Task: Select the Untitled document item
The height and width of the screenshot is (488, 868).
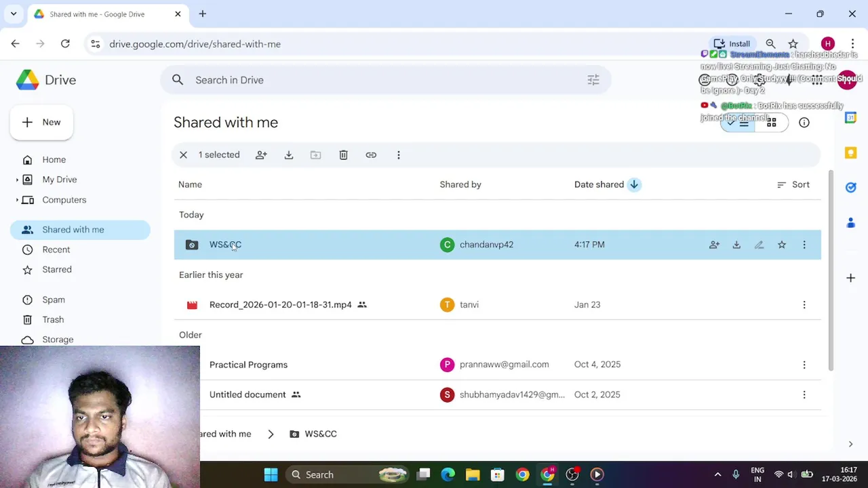Action: point(248,394)
